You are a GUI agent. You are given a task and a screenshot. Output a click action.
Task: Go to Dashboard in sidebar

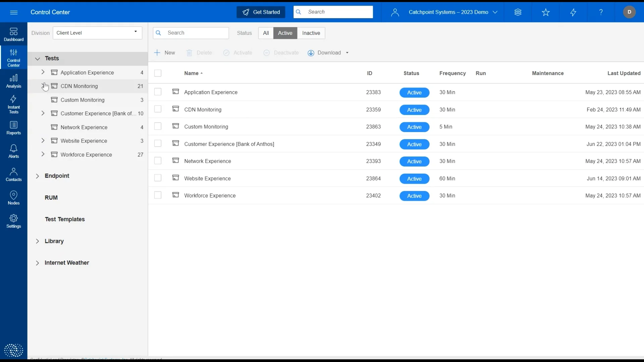(x=14, y=35)
